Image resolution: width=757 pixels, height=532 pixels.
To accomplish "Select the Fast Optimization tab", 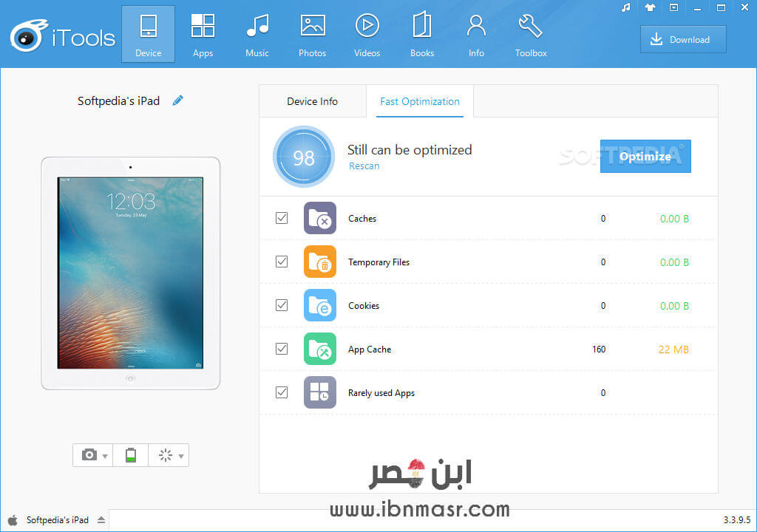I will 420,101.
